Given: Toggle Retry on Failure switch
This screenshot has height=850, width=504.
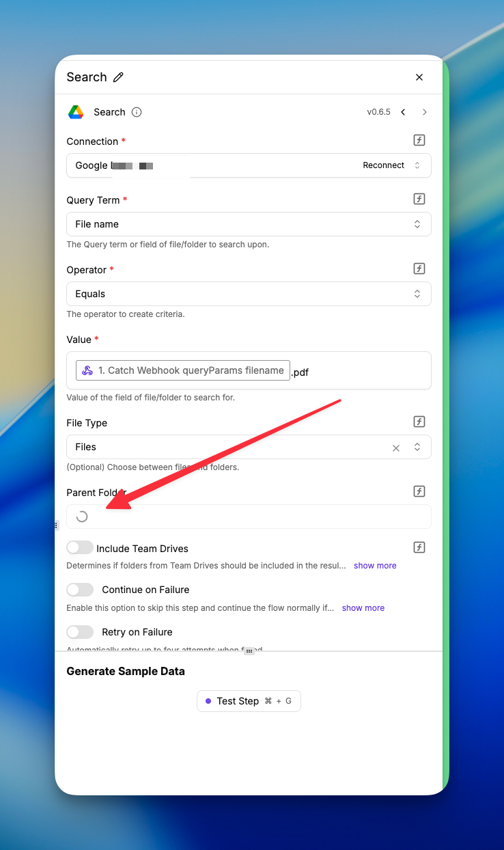Looking at the screenshot, I should (80, 632).
